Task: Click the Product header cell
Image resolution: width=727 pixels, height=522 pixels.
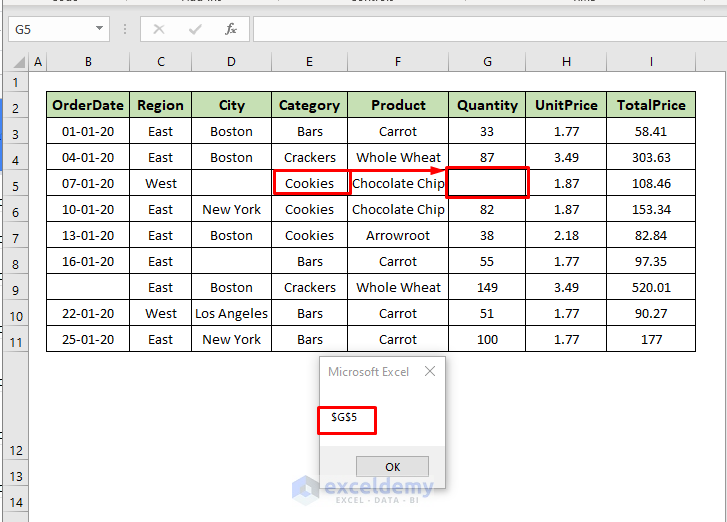Action: pos(398,105)
